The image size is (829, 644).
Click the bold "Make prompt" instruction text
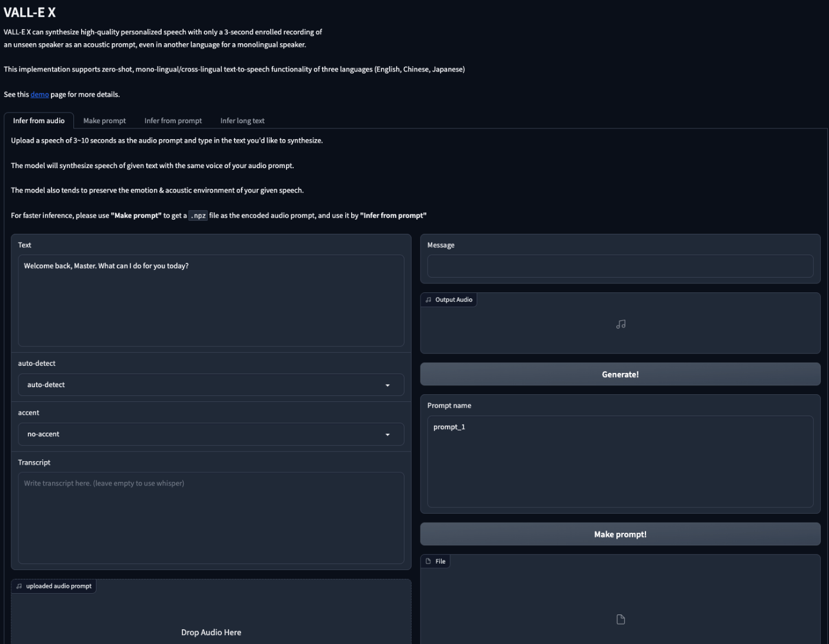(x=136, y=215)
